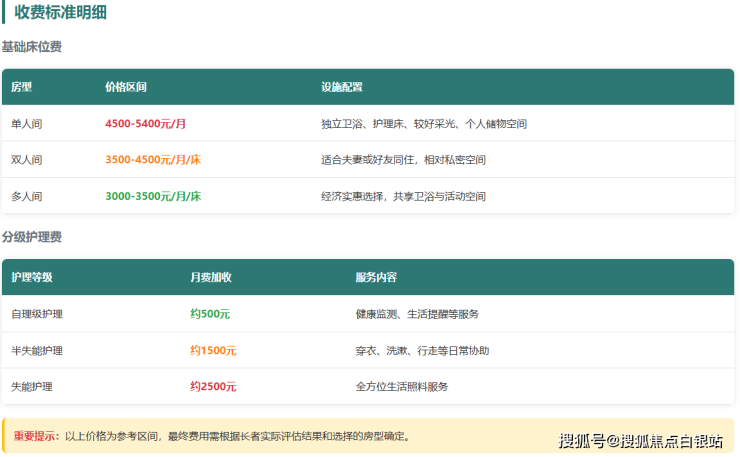This screenshot has width=740, height=457.
Task: Click the red 4500-5400元/月 price
Action: pos(146,124)
